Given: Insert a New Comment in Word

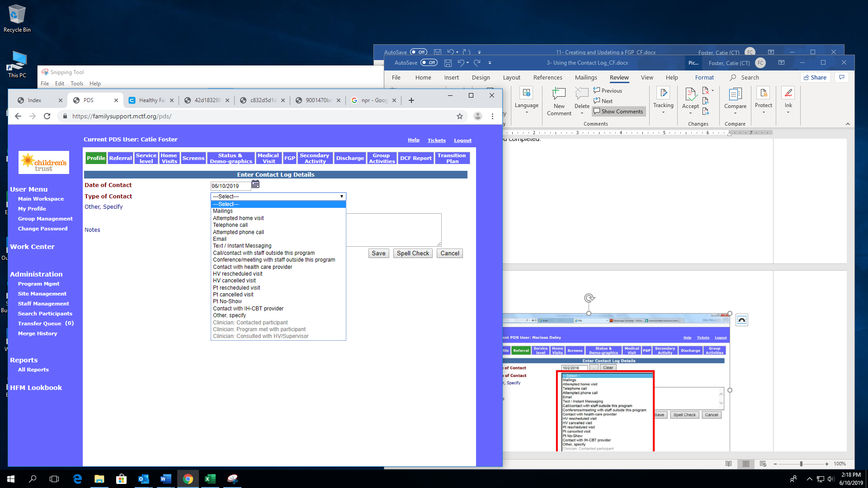Looking at the screenshot, I should pos(559,101).
